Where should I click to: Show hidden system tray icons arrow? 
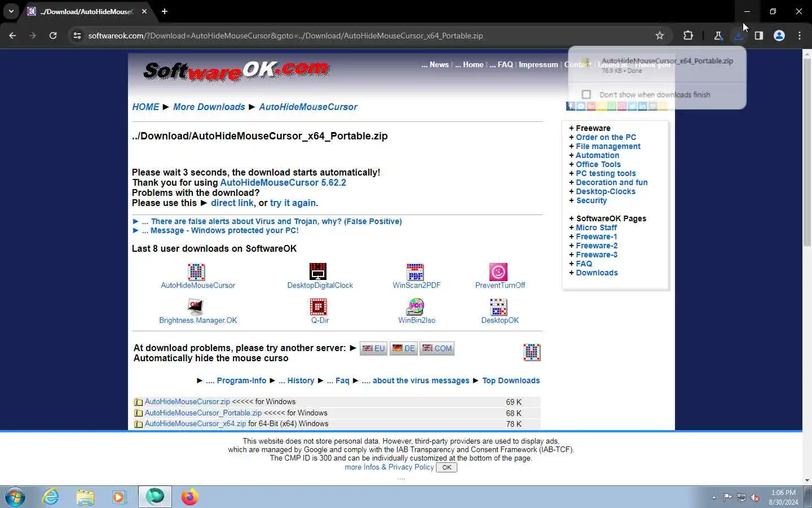tap(714, 497)
